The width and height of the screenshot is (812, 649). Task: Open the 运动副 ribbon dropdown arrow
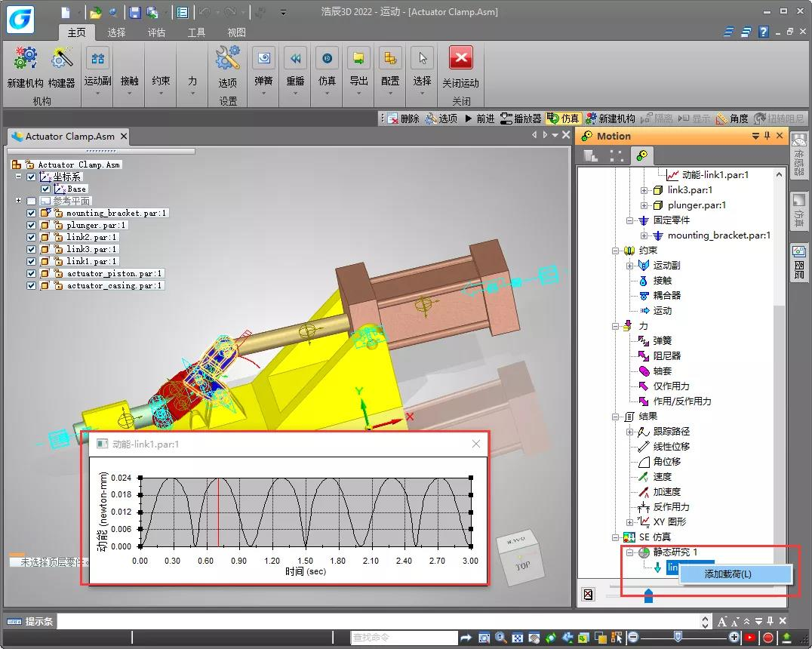pyautogui.click(x=97, y=94)
